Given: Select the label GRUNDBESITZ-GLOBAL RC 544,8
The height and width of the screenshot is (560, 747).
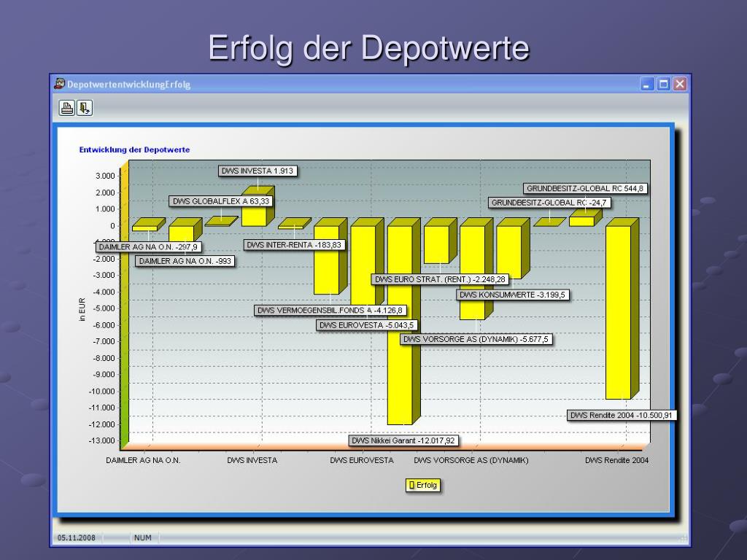Looking at the screenshot, I should point(585,189).
